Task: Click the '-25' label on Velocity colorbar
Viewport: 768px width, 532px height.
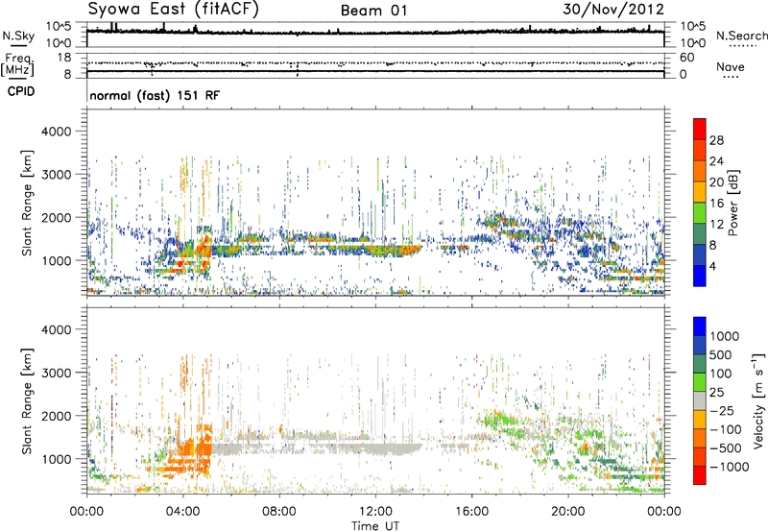Action: pos(722,411)
